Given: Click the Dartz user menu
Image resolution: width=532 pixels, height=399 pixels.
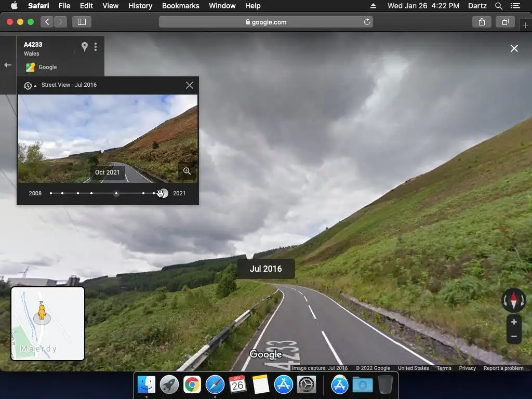Looking at the screenshot, I should [477, 6].
